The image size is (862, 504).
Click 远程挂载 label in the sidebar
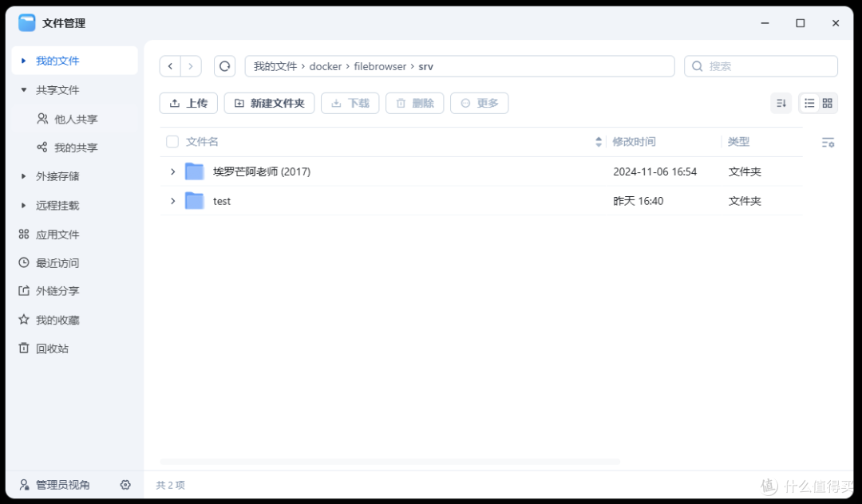[x=57, y=205]
